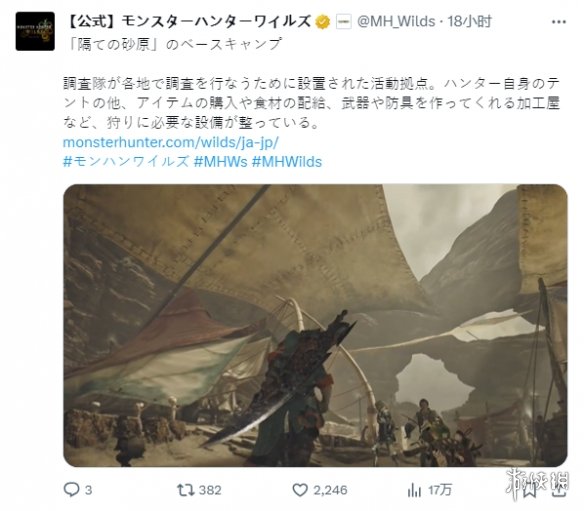Like the post with the heart icon

pos(299,489)
